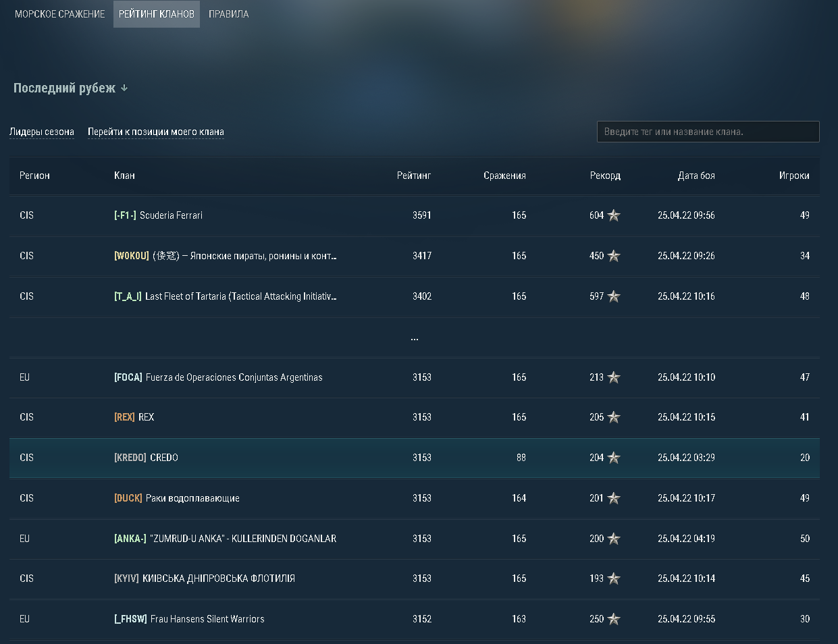Click the star icon in Scuderia Ferrari row
Viewport: 838px width, 644px height.
[x=614, y=215]
